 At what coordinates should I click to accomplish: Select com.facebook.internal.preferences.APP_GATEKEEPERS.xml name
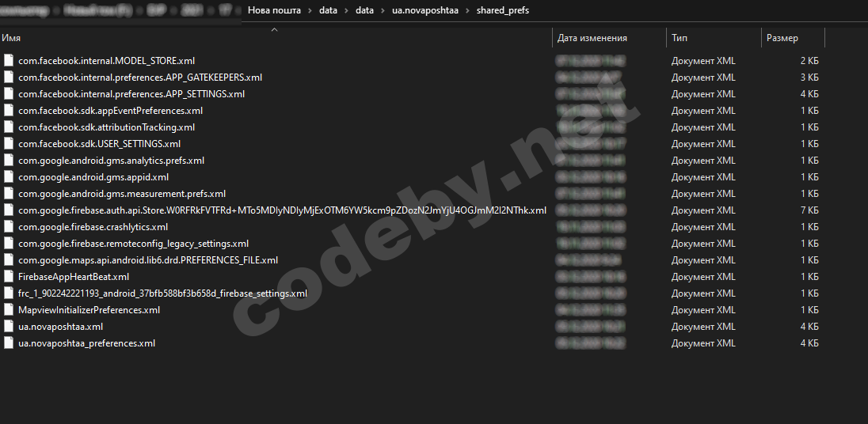[140, 78]
